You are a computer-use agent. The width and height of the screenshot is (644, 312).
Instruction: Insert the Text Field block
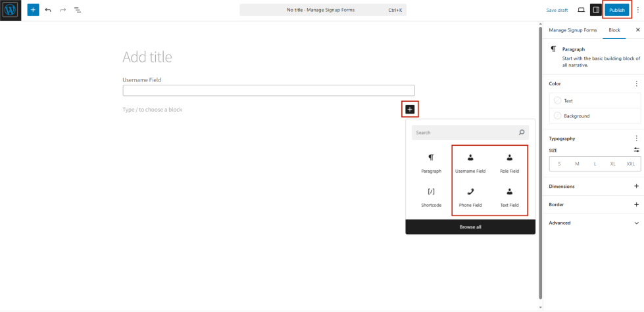[x=509, y=198]
